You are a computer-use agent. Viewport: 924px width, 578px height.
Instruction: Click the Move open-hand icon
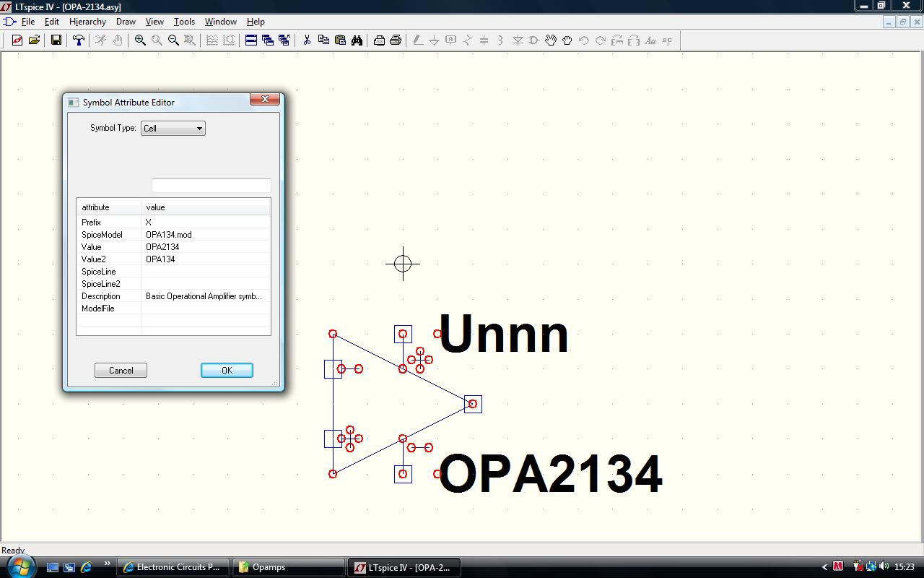click(x=551, y=40)
